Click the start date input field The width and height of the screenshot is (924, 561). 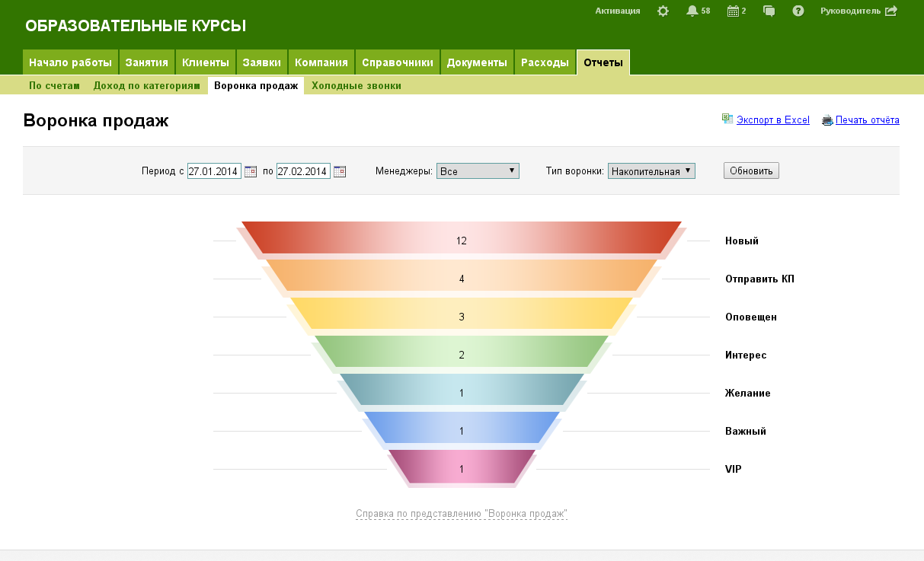click(x=214, y=171)
